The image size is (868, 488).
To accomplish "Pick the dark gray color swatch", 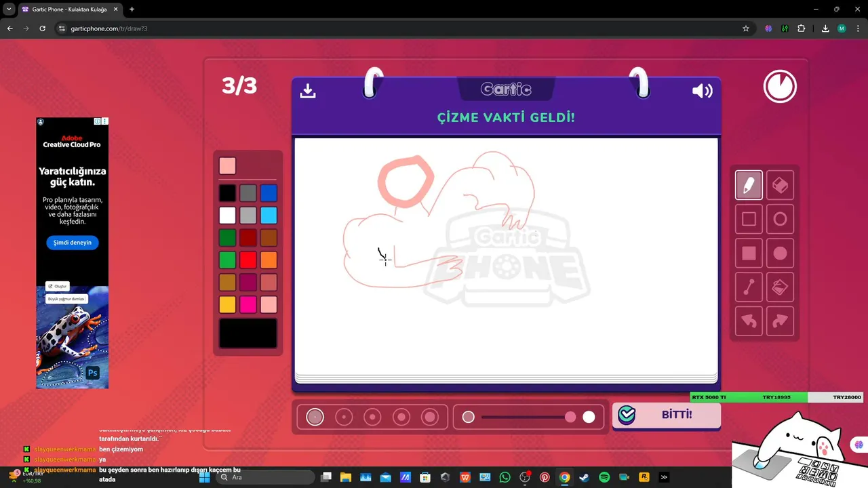I will click(248, 193).
